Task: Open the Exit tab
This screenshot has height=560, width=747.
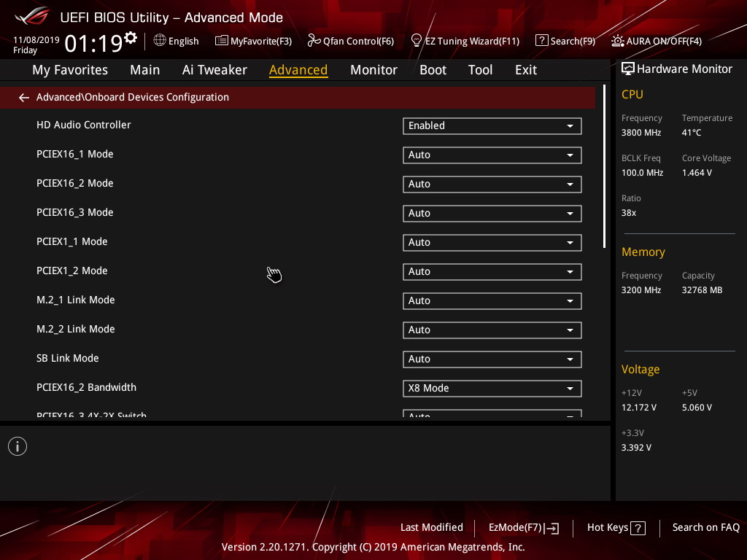Action: (x=526, y=70)
